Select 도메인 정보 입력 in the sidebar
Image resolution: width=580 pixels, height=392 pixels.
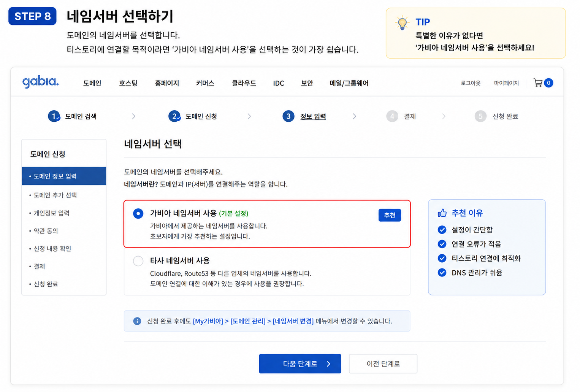point(64,176)
